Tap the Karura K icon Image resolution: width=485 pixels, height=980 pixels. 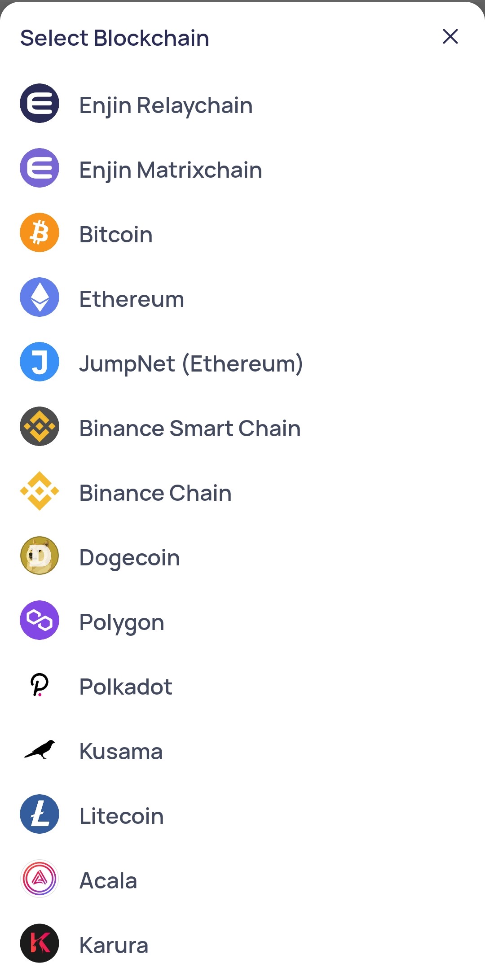[x=40, y=943]
